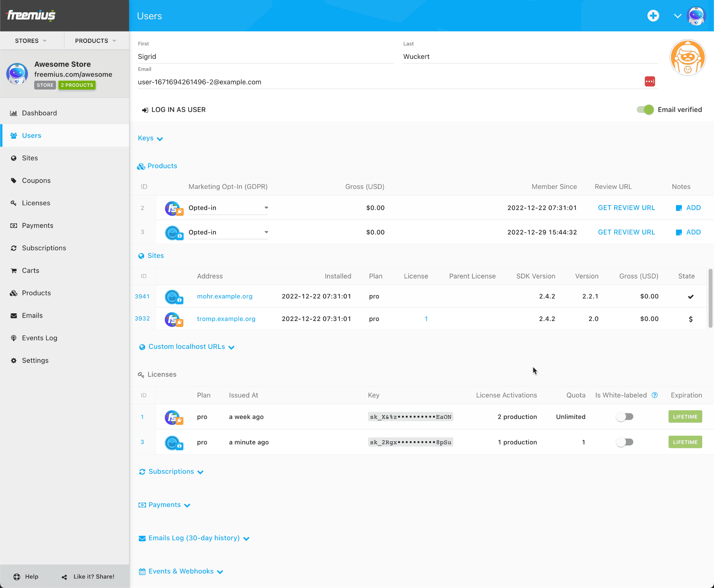Click the add new item plus icon top right
The width and height of the screenshot is (714, 588).
pos(653,16)
